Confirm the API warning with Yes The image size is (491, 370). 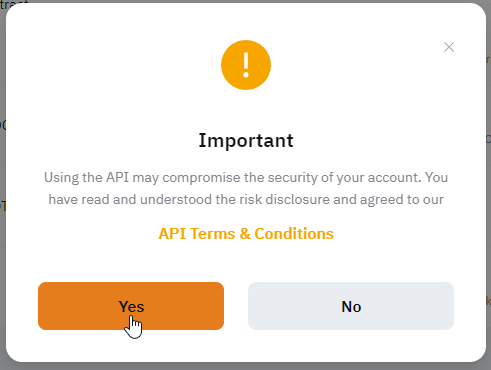(131, 306)
